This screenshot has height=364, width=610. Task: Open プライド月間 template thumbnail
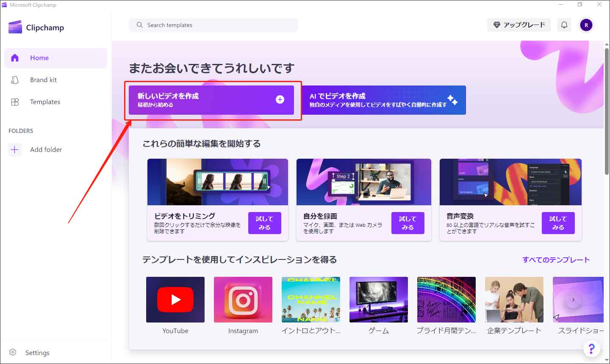click(446, 300)
